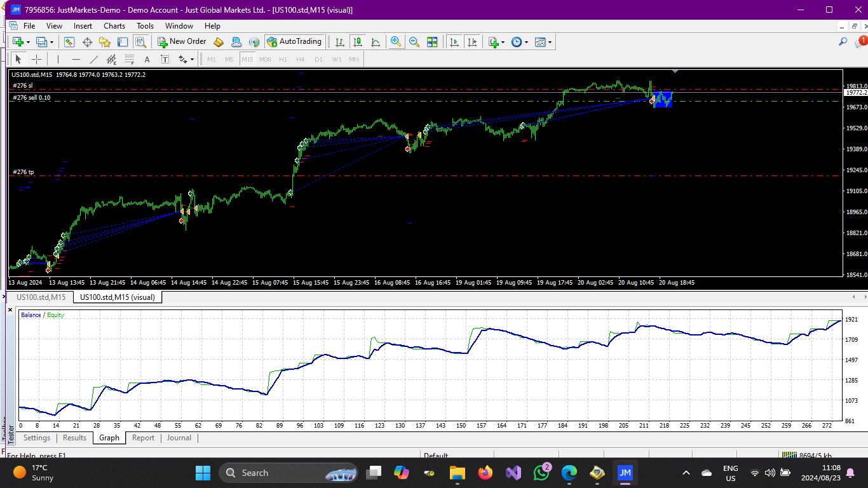Toggle the Terminal panel icon
The width and height of the screenshot is (868, 488).
tap(123, 42)
